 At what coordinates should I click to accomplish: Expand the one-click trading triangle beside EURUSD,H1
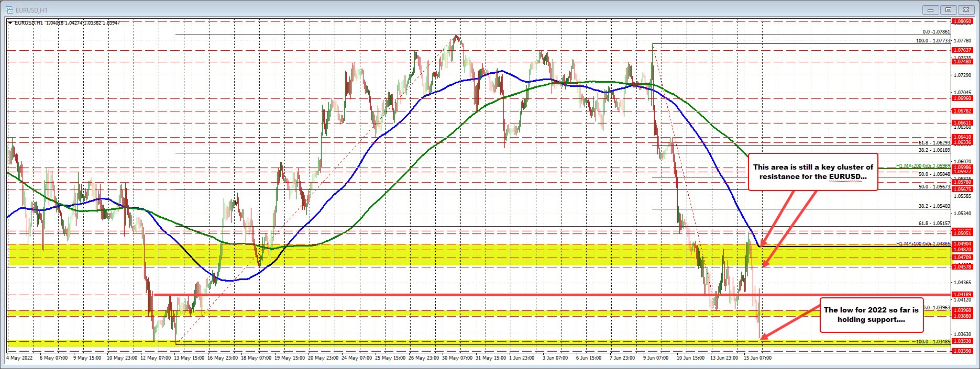pos(10,23)
